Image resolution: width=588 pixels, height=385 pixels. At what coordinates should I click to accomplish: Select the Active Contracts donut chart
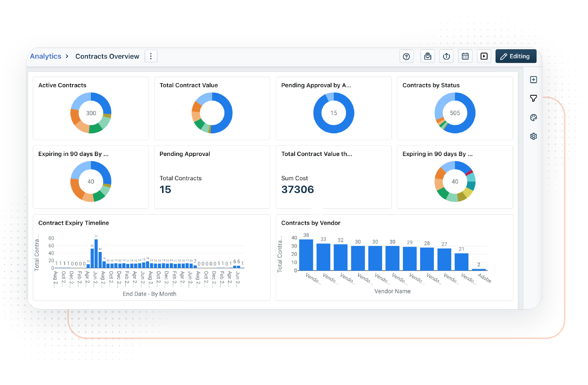tap(91, 113)
